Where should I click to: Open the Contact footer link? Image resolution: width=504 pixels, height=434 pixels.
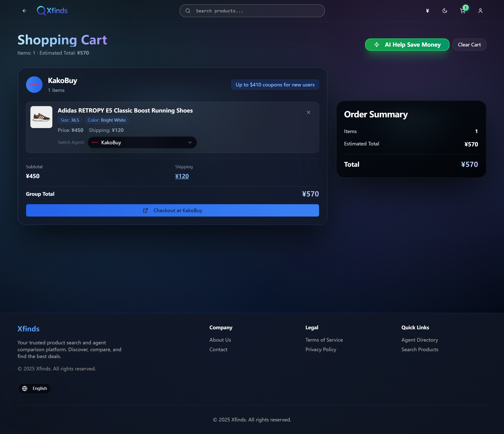(219, 350)
